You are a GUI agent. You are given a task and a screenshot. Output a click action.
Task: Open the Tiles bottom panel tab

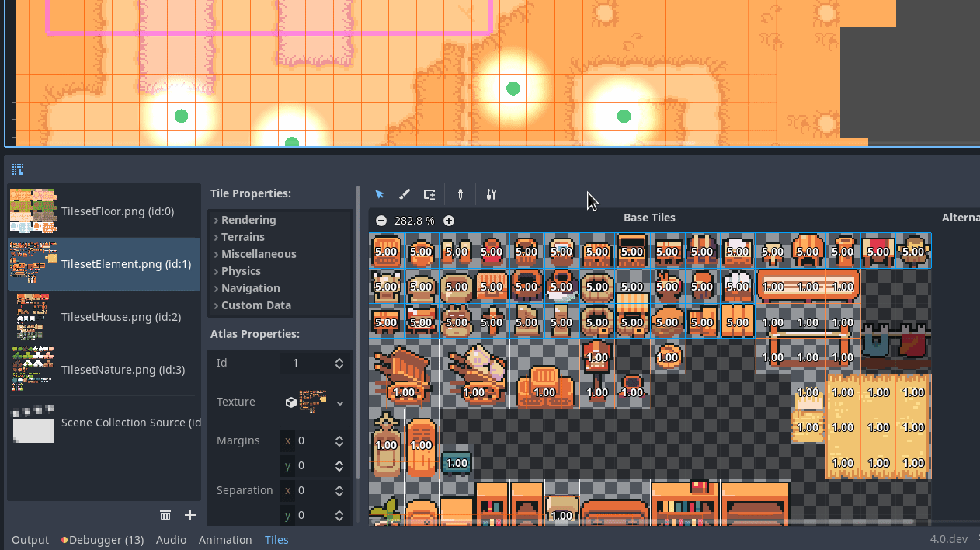click(x=276, y=540)
